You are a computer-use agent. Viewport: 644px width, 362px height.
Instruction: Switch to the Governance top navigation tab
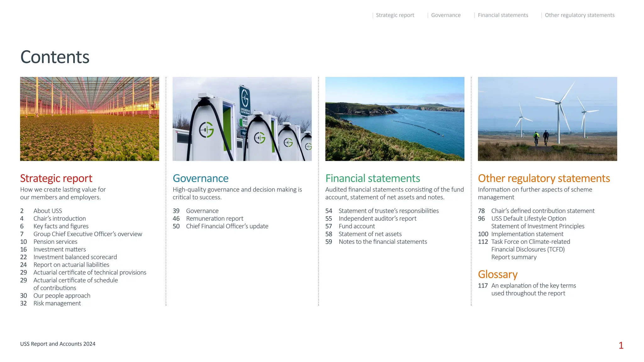coord(446,15)
